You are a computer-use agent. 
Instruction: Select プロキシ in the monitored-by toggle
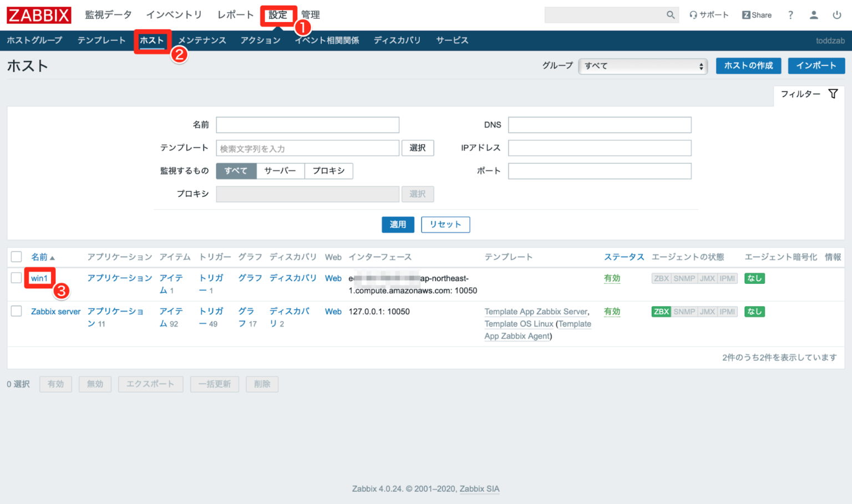[x=328, y=171]
